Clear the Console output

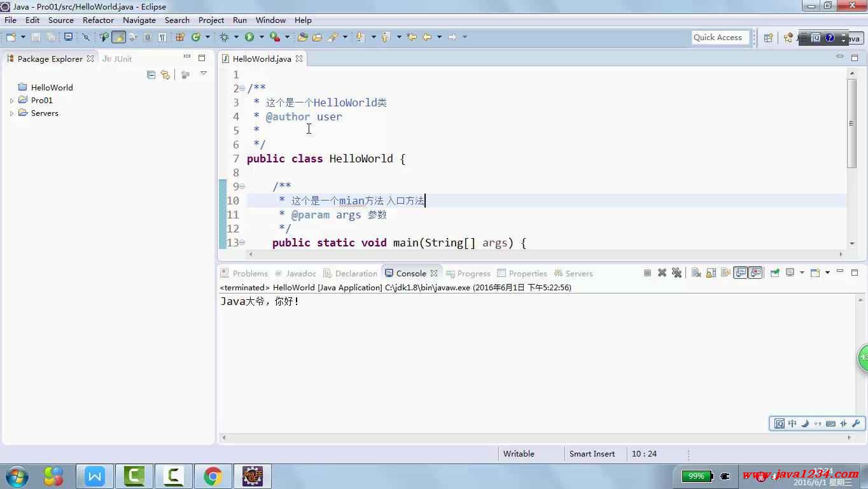coord(696,273)
